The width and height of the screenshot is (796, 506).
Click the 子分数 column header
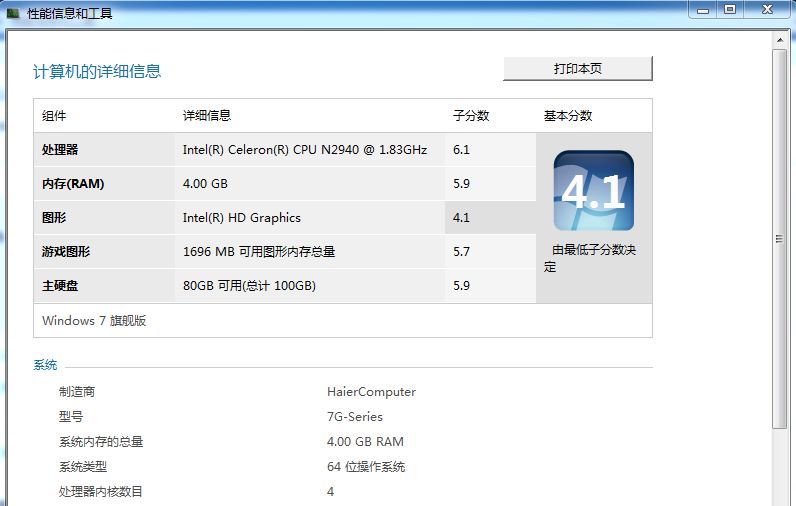(471, 116)
